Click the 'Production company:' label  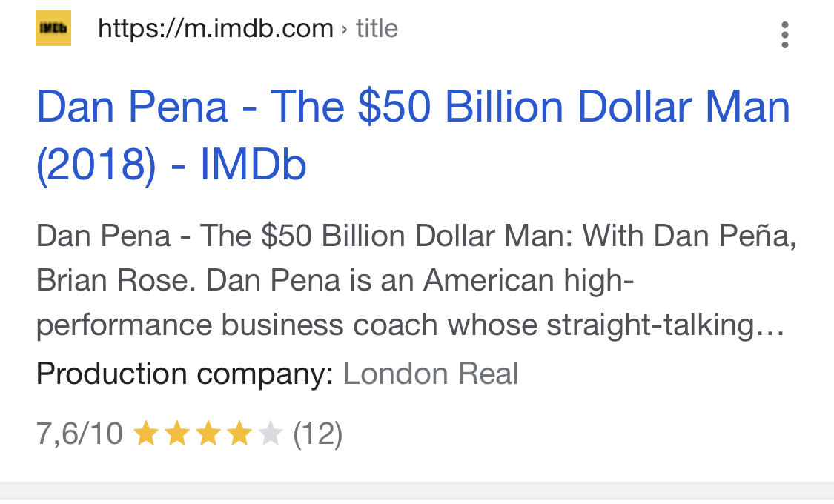(x=185, y=374)
